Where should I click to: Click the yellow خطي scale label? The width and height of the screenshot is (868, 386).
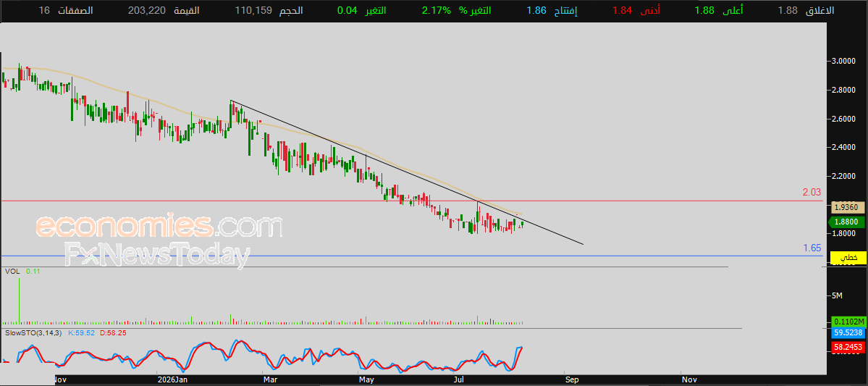[x=848, y=258]
